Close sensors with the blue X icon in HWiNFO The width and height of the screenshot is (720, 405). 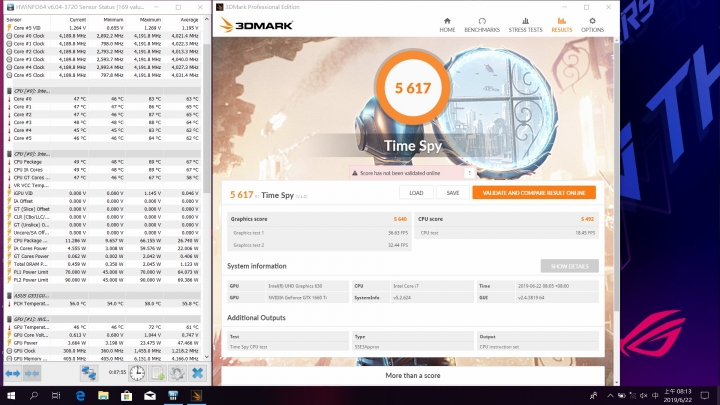197,373
